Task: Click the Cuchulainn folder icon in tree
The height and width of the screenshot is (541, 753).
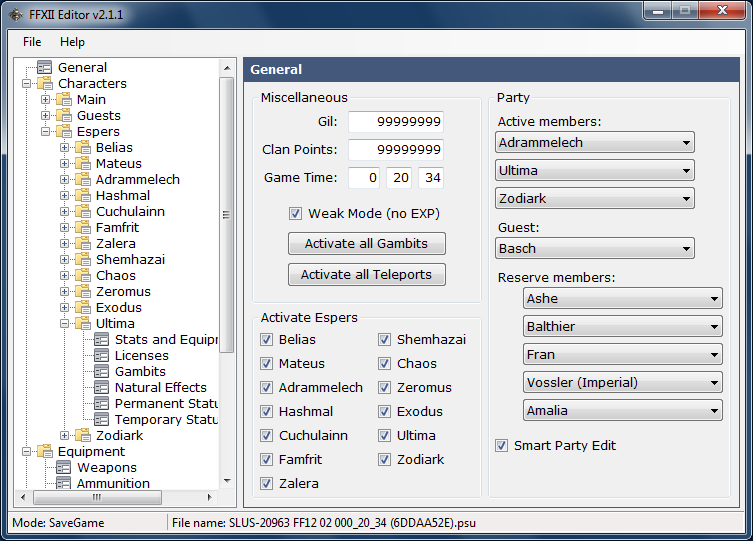Action: pos(83,211)
